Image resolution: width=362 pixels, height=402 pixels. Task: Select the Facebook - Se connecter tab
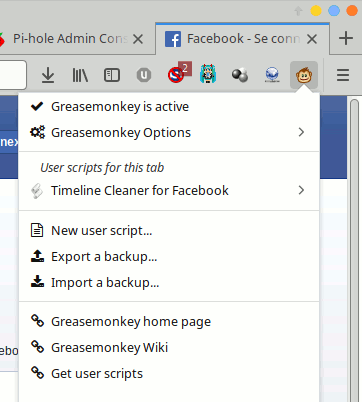pos(242,39)
